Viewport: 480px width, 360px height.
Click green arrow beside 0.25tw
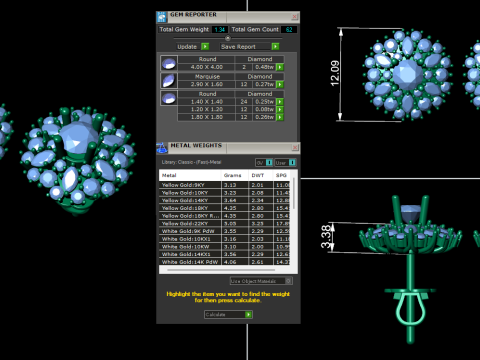pos(280,102)
